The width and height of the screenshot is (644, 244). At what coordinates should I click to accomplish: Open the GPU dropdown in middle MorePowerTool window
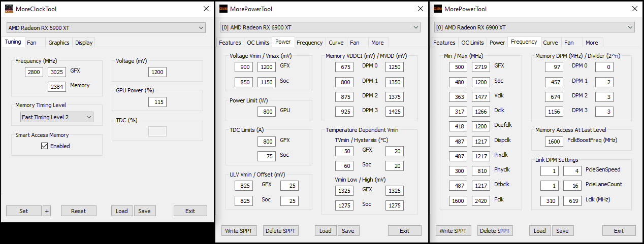point(320,27)
